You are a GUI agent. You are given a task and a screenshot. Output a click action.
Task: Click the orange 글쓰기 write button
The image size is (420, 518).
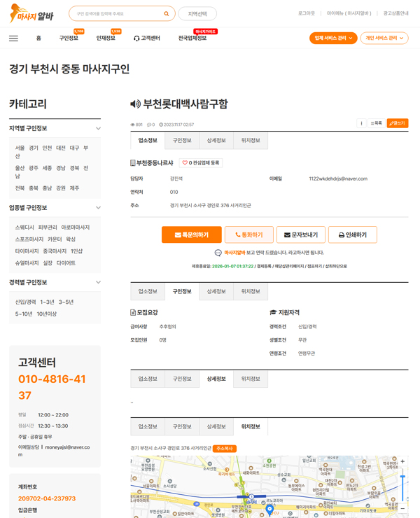tap(398, 123)
